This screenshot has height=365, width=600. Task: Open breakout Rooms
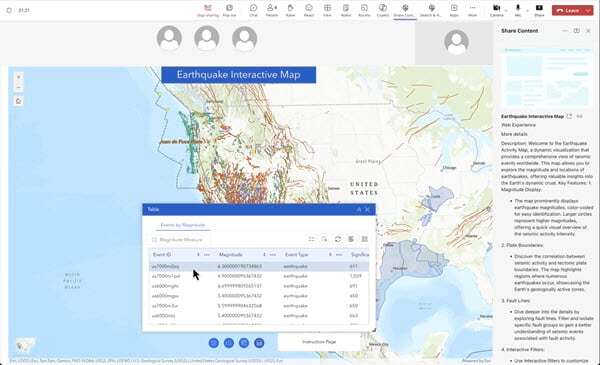(364, 10)
